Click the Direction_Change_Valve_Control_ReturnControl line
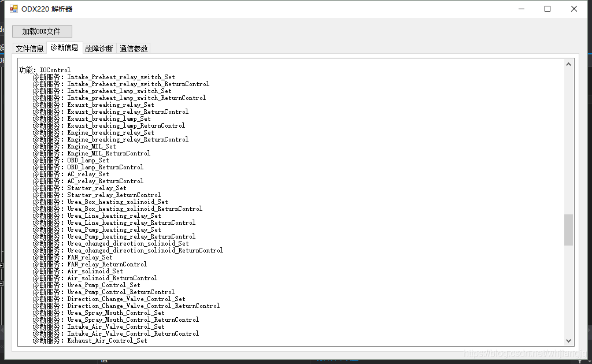Screen dimensions: 592x364 point(127,306)
